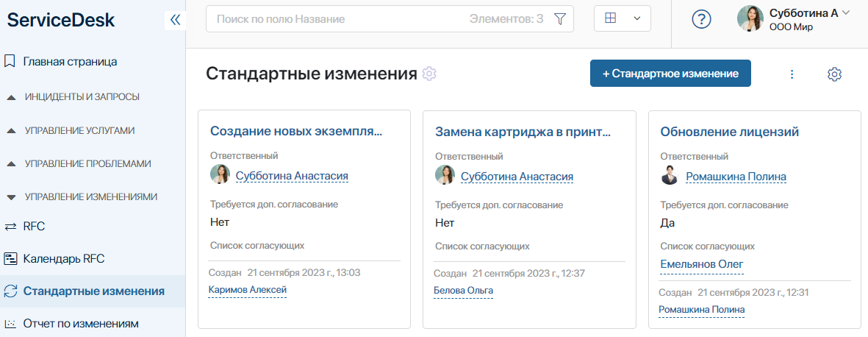Click the RFC arrows icon
868x337 pixels.
point(10,226)
